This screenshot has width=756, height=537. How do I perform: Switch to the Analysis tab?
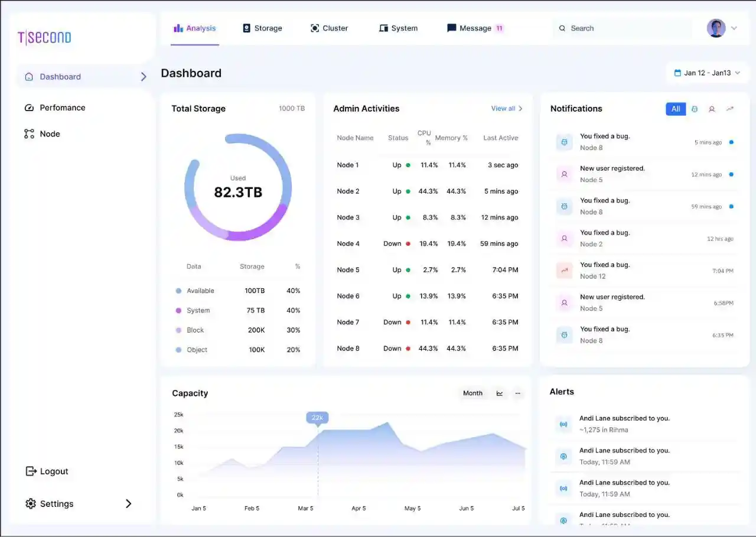click(195, 28)
